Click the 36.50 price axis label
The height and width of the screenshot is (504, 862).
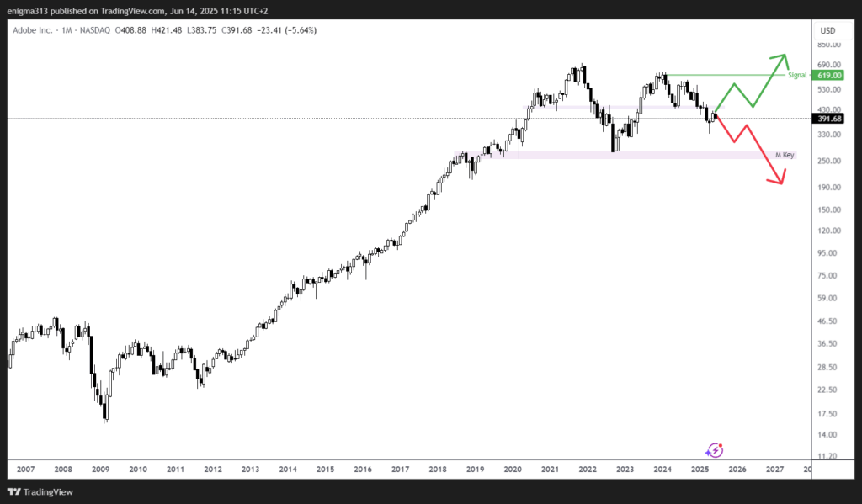(827, 343)
